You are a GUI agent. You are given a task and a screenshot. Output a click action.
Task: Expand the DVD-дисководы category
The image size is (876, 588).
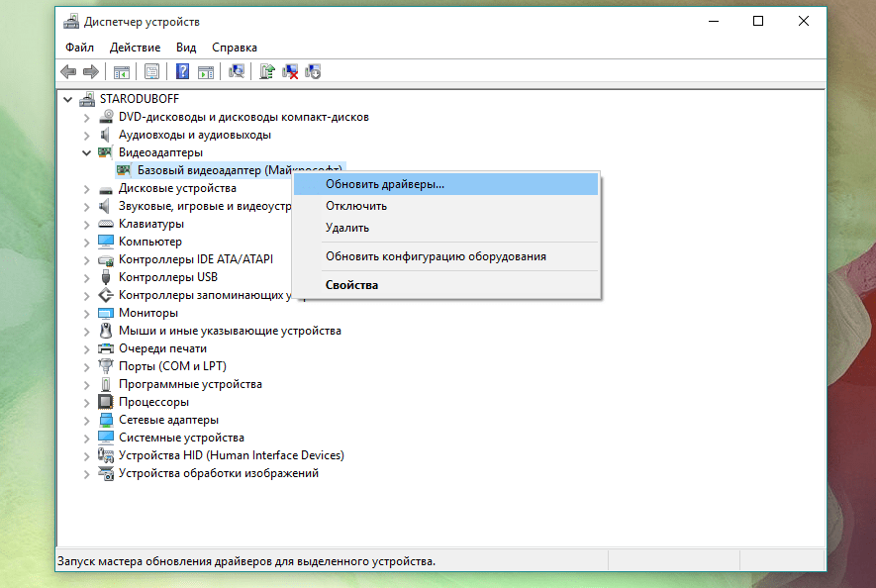[87, 117]
